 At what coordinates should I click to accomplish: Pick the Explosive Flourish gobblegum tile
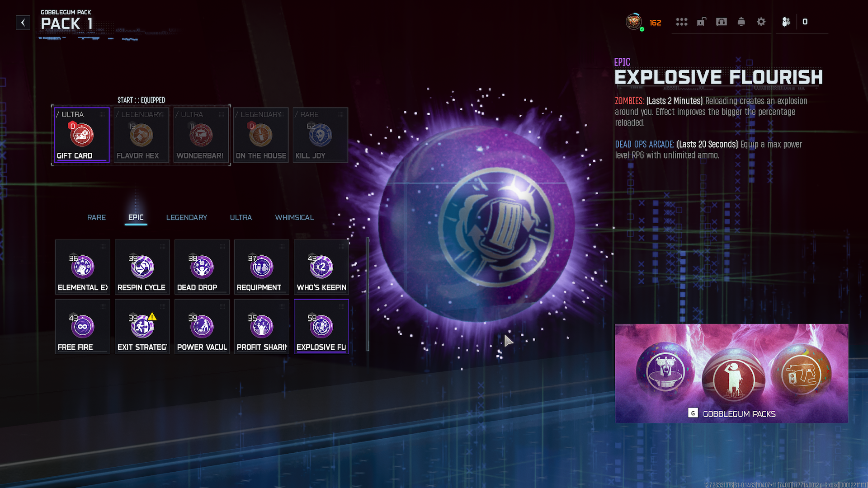pos(321,327)
